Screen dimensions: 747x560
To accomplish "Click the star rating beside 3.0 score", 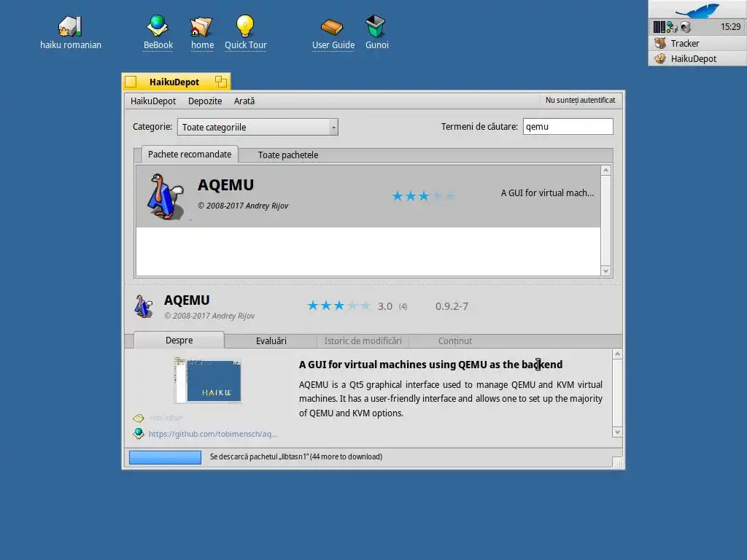I will point(338,306).
